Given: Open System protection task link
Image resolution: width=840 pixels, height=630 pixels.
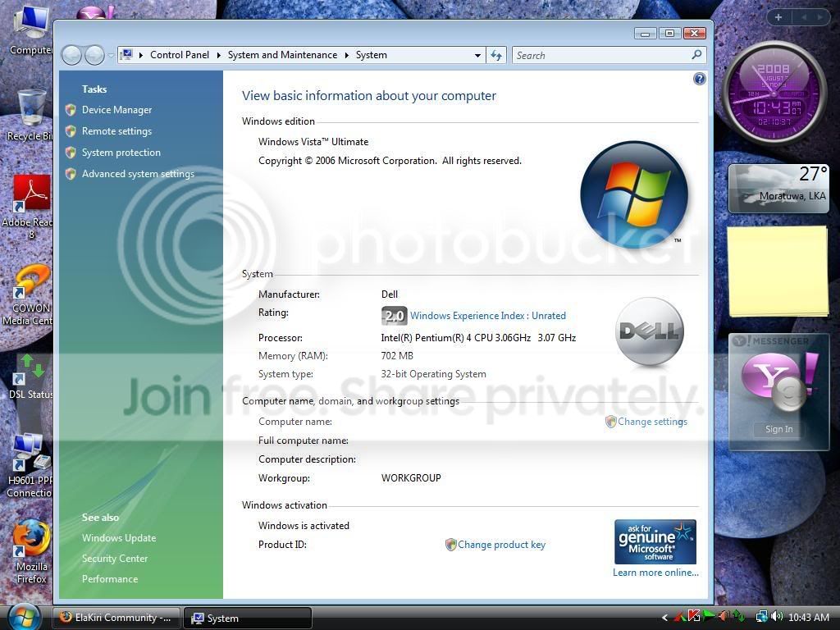Looking at the screenshot, I should [x=121, y=153].
